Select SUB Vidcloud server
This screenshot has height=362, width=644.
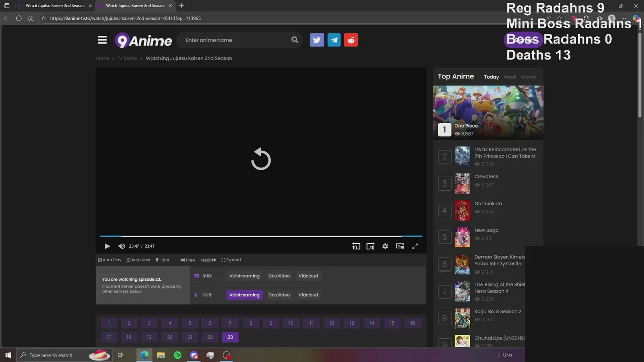coord(308,276)
